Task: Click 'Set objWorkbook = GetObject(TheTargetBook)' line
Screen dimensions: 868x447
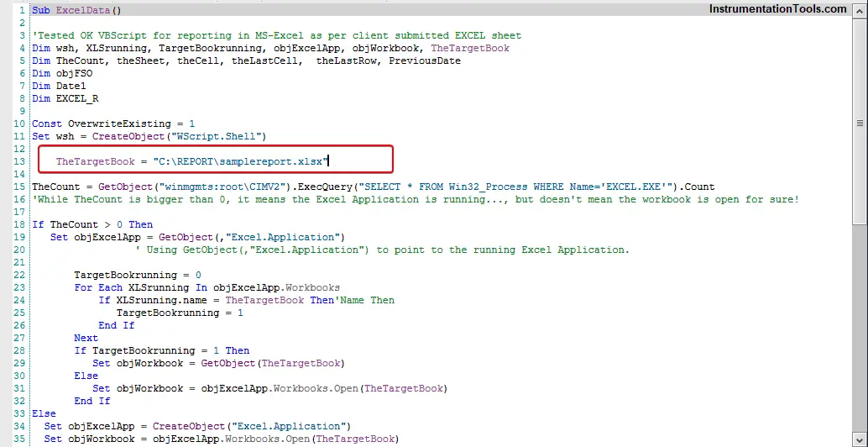Action: (x=218, y=363)
